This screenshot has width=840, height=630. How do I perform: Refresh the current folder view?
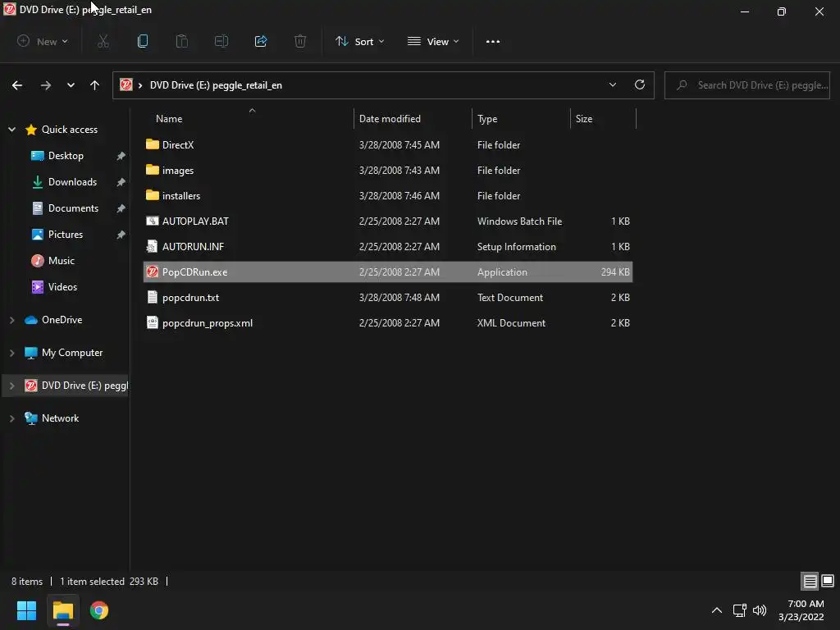(640, 84)
